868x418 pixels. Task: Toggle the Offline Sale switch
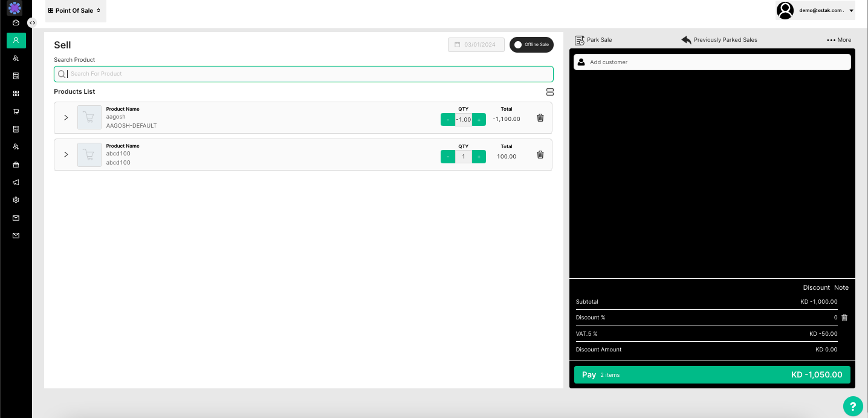click(531, 45)
